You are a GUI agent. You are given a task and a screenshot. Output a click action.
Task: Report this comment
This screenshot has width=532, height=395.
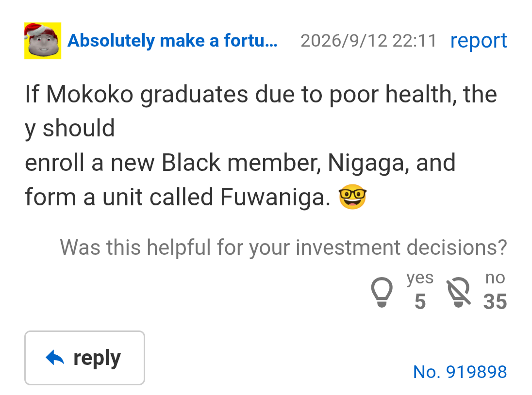pos(479,41)
